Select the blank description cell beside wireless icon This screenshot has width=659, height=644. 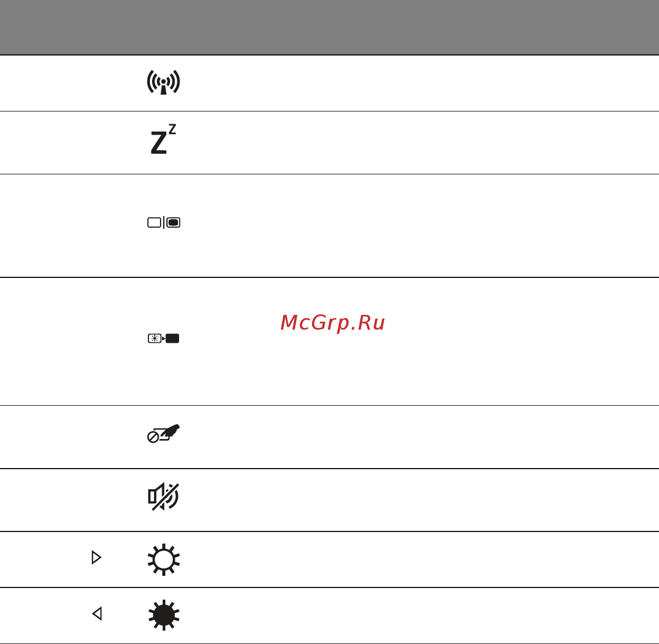click(422, 83)
